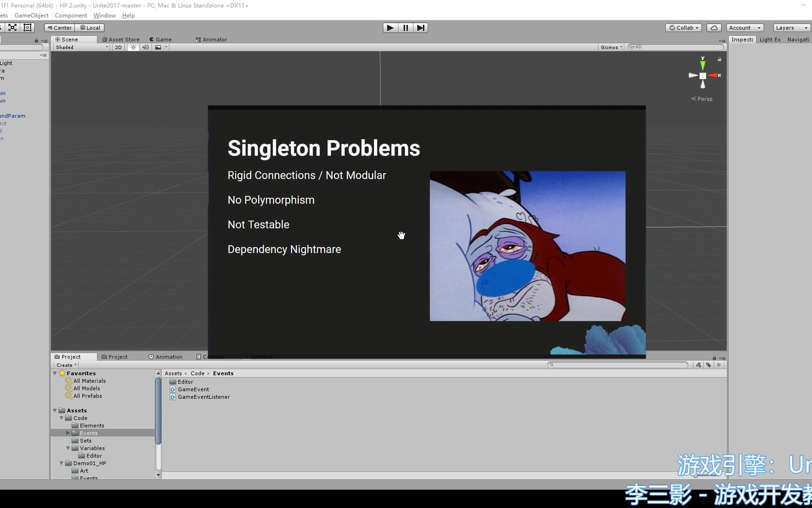This screenshot has height=508, width=812.
Task: Click the scene view search field
Action: pos(676,47)
